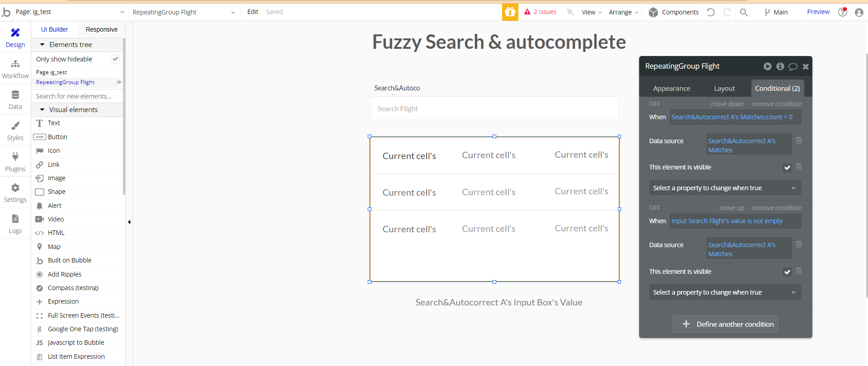The image size is (868, 366).
Task: Open the Logs section
Action: (x=15, y=224)
